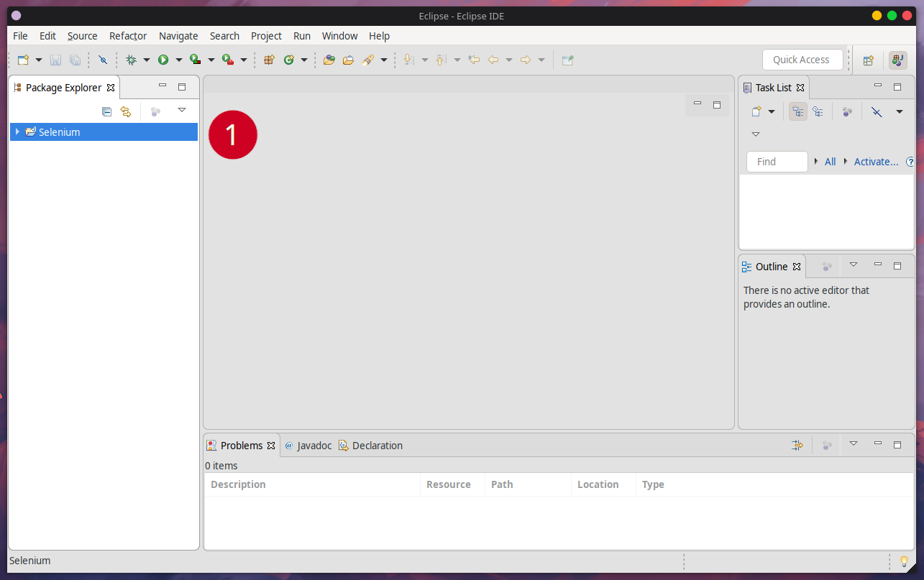Image resolution: width=924 pixels, height=580 pixels.
Task: Open the Debug configurations dropdown arrow
Action: coord(147,60)
